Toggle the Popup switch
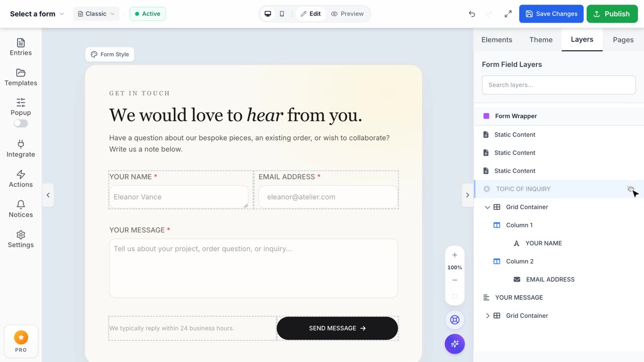Image resolution: width=644 pixels, height=362 pixels. pos(21,123)
